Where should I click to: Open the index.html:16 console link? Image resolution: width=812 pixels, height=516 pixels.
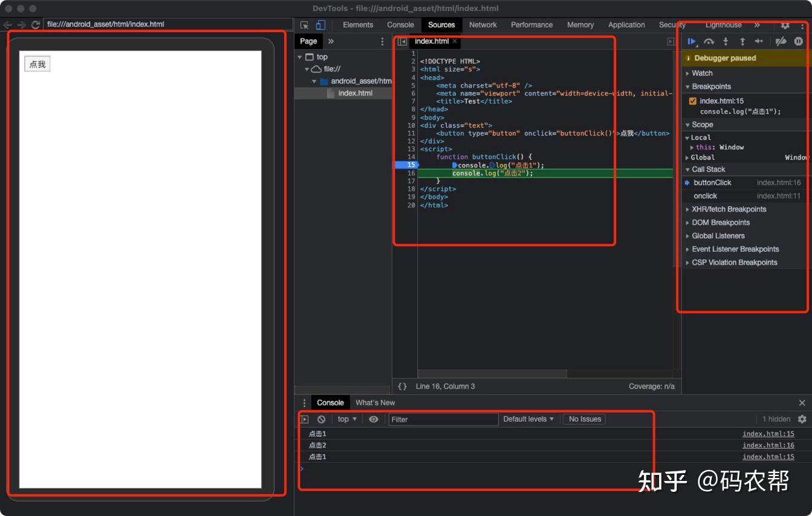768,445
